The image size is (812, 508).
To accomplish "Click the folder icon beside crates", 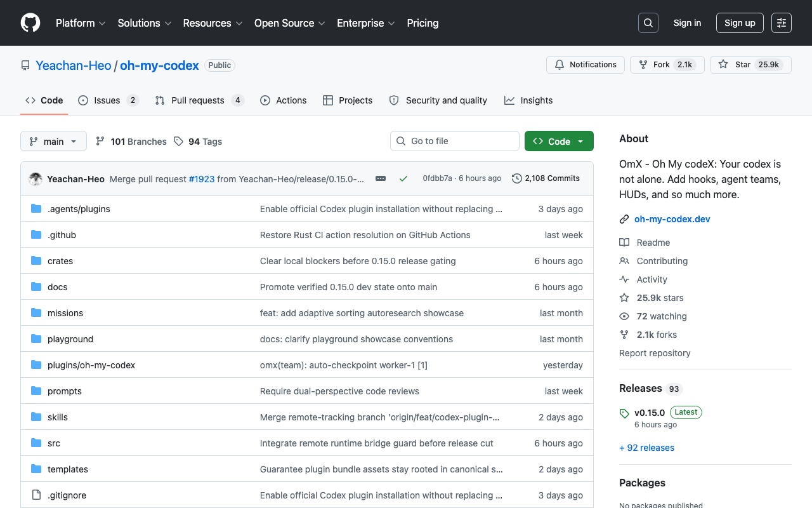I will 36,261.
